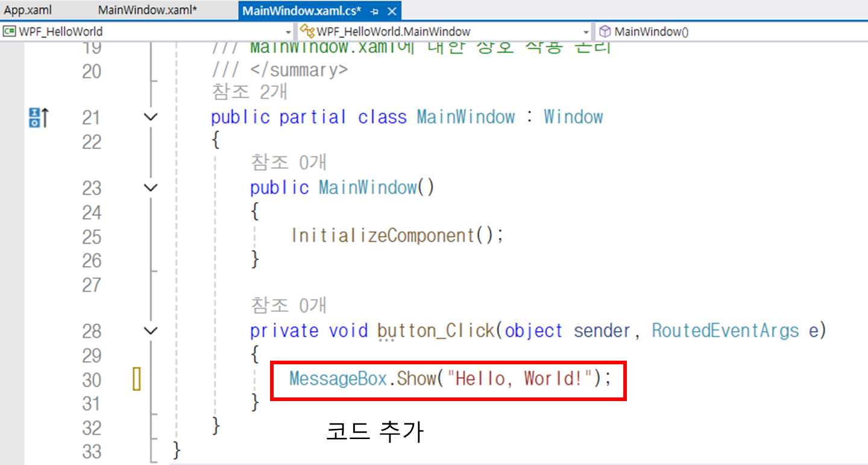868x465 pixels.
Task: Click the '</summary>' comment on line 20
Action: [299, 71]
